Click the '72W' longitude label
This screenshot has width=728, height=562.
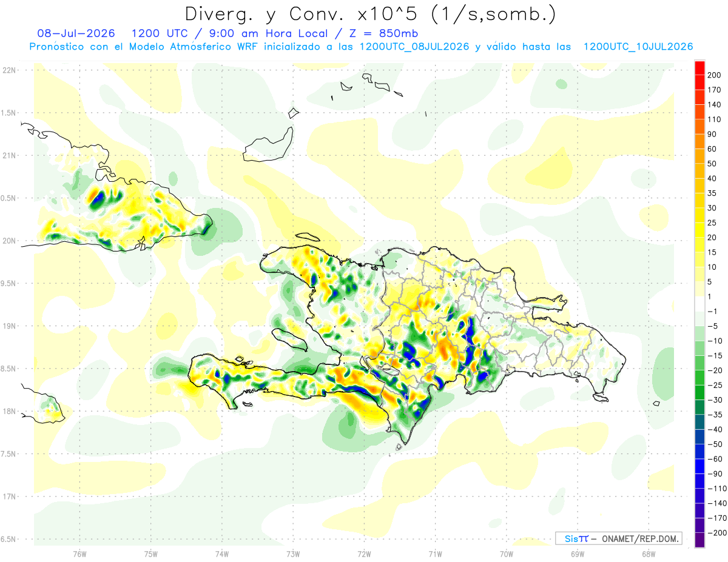(x=364, y=554)
